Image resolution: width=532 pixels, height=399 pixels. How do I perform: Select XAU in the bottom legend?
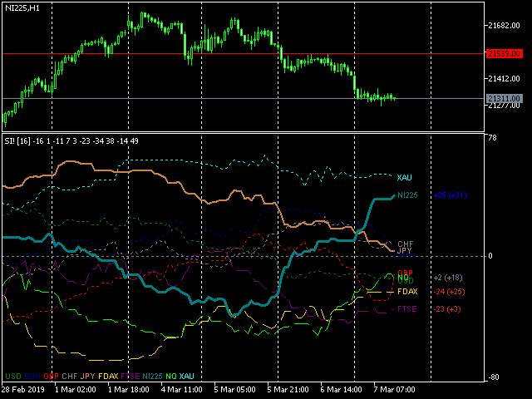[186, 376]
